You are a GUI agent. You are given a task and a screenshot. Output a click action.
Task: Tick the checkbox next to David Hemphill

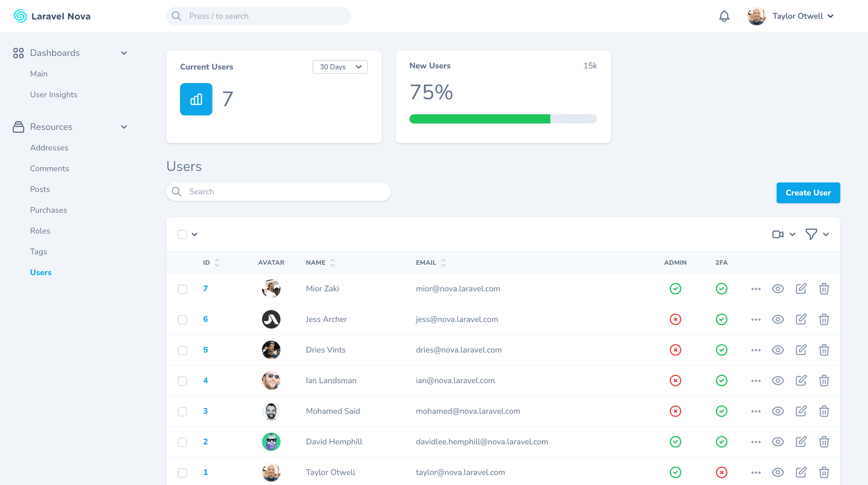[182, 442]
